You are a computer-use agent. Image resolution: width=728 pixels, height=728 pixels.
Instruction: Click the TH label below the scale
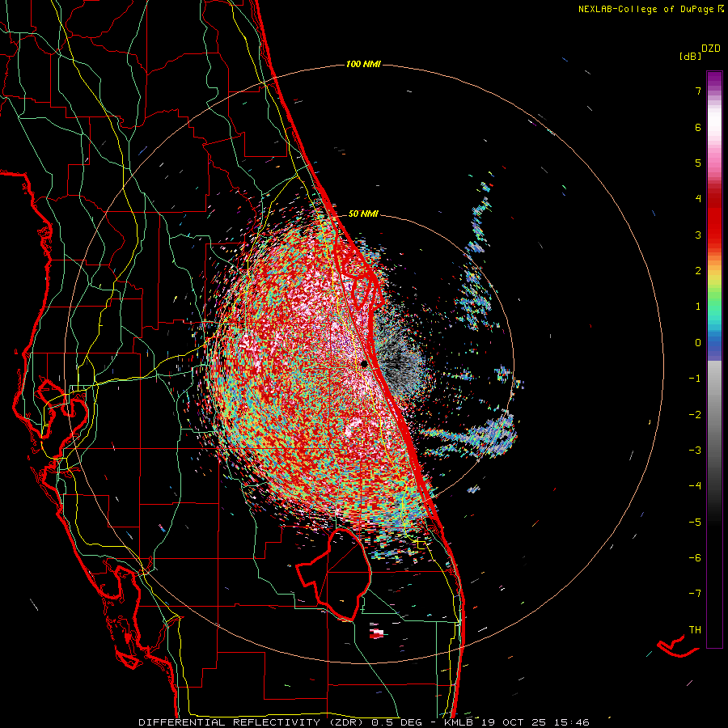coord(695,630)
